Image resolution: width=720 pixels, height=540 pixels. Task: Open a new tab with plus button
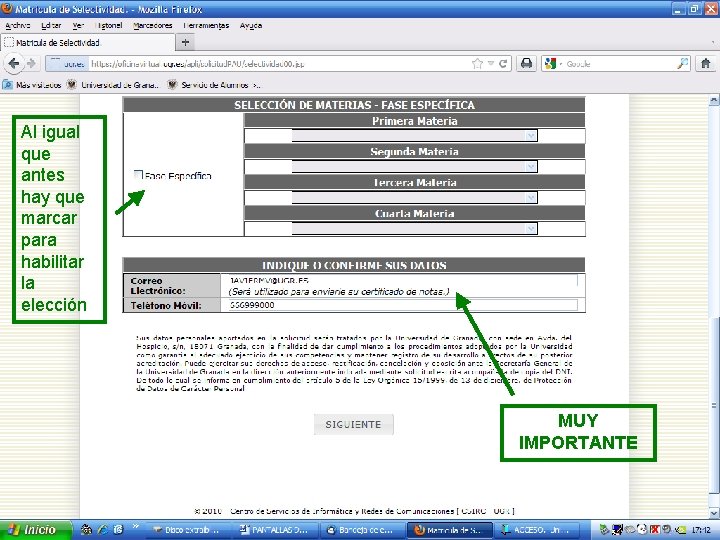[186, 43]
